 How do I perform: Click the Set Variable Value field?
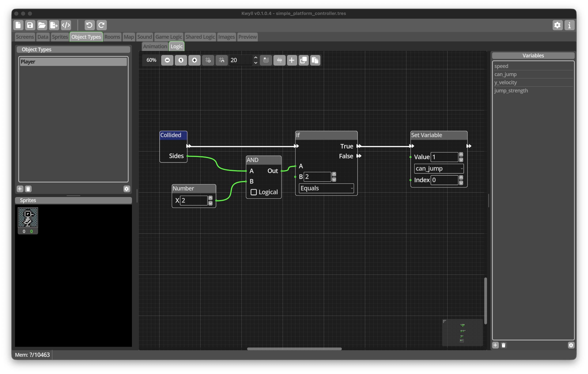click(x=444, y=157)
